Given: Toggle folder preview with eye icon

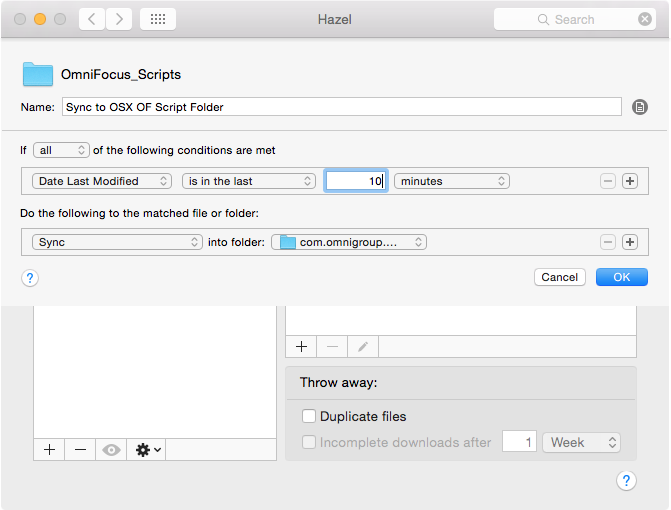Looking at the screenshot, I should tap(111, 450).
